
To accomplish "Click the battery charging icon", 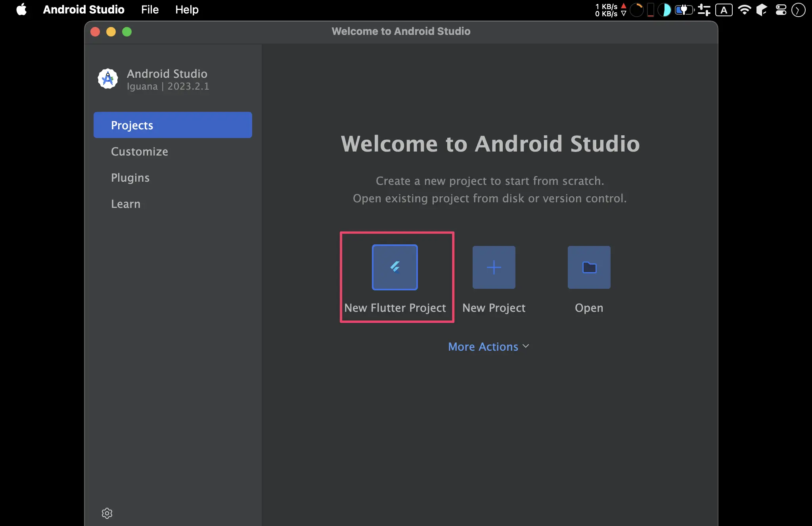I will tap(685, 10).
